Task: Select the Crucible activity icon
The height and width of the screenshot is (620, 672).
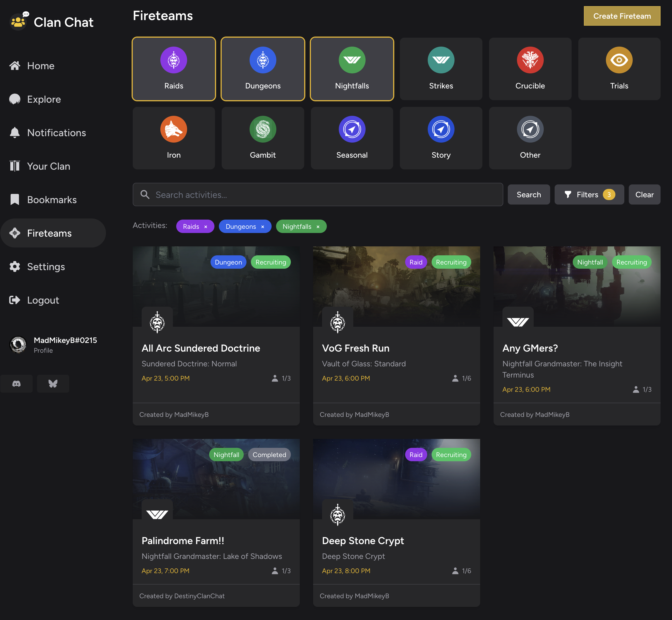Action: 530,60
